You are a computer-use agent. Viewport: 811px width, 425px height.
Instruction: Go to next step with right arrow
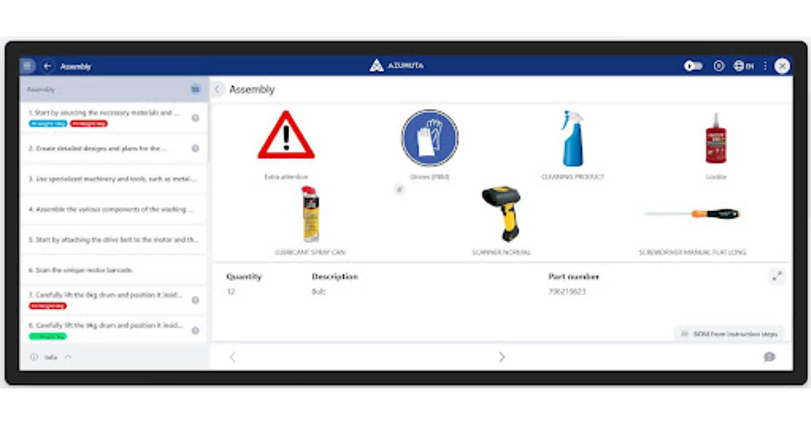[501, 357]
